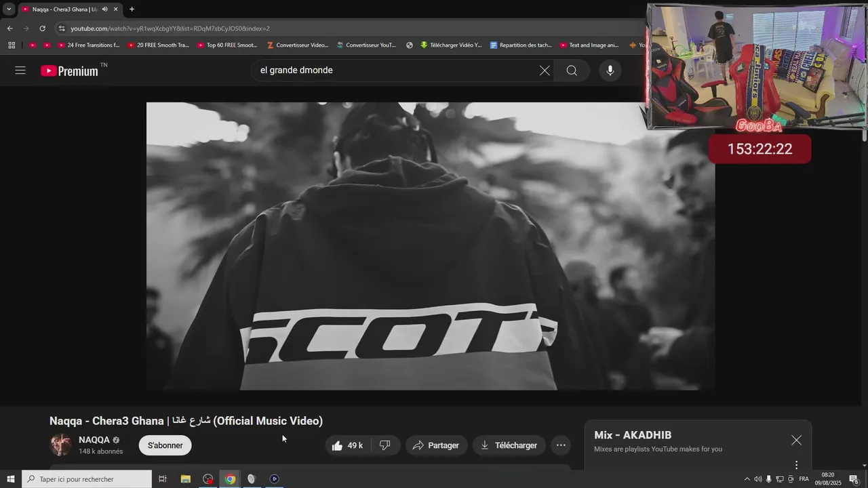Subscribe with the S'abonner button
Image resolution: width=868 pixels, height=488 pixels.
(x=165, y=445)
